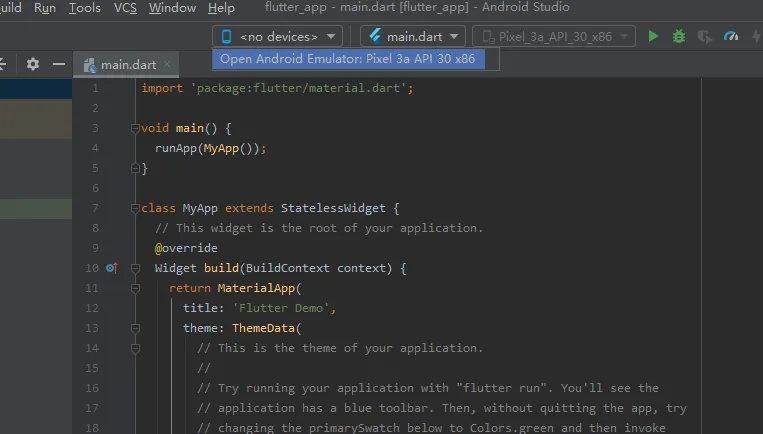Switch to the main.dart editor tab
Image resolution: width=763 pixels, height=434 pixels.
tap(126, 65)
